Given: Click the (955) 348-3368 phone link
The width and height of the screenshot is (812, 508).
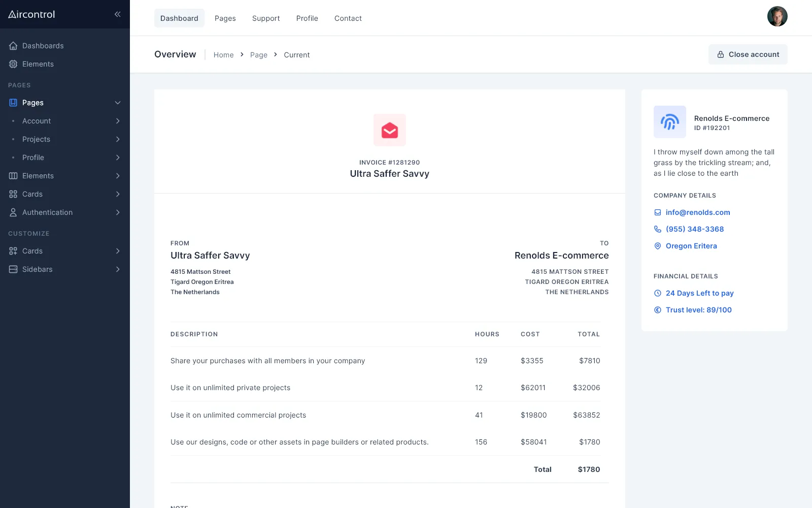Looking at the screenshot, I should (695, 229).
